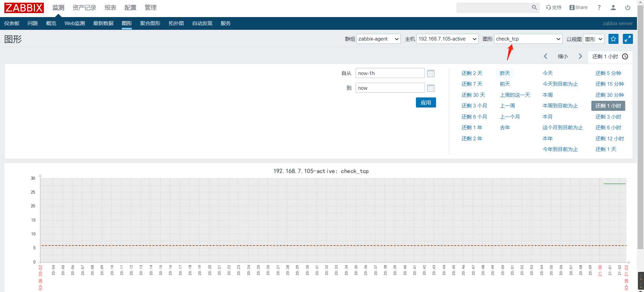Select time range 去年

pyautogui.click(x=505, y=127)
